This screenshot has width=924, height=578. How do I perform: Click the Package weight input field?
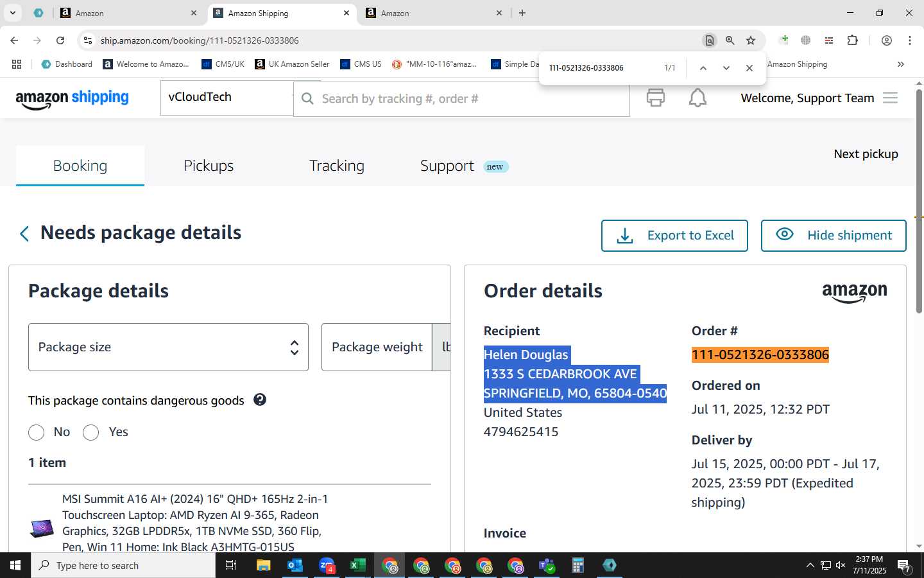pos(377,347)
